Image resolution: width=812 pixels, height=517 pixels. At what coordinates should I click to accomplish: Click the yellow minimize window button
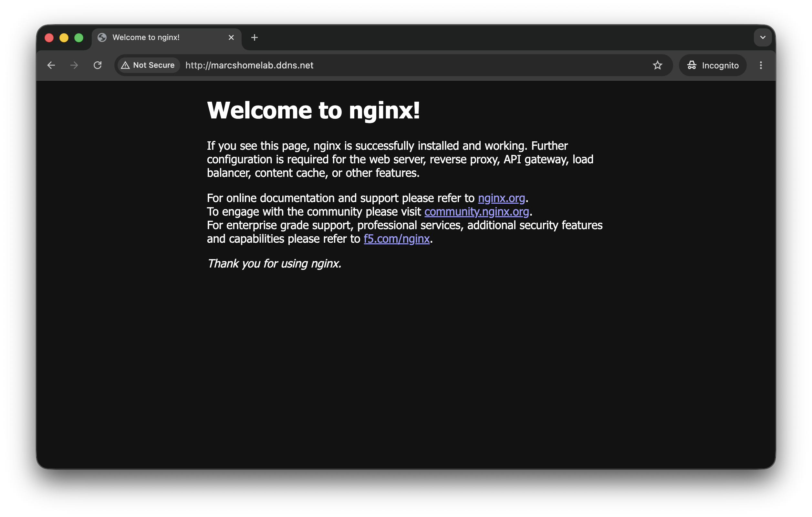[64, 37]
